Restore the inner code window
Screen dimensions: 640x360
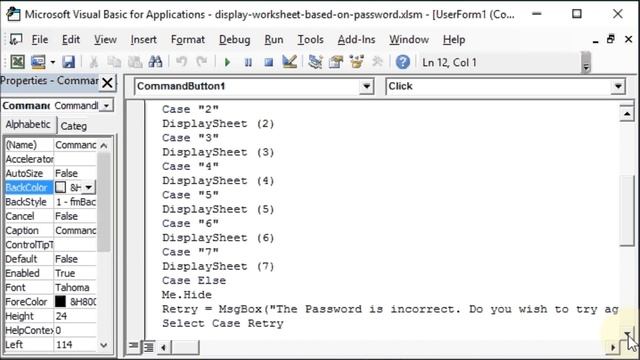(611, 39)
